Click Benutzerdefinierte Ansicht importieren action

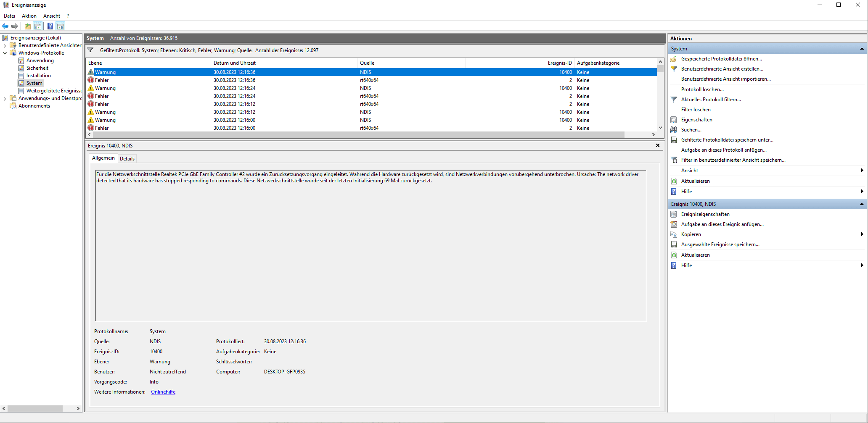(726, 79)
